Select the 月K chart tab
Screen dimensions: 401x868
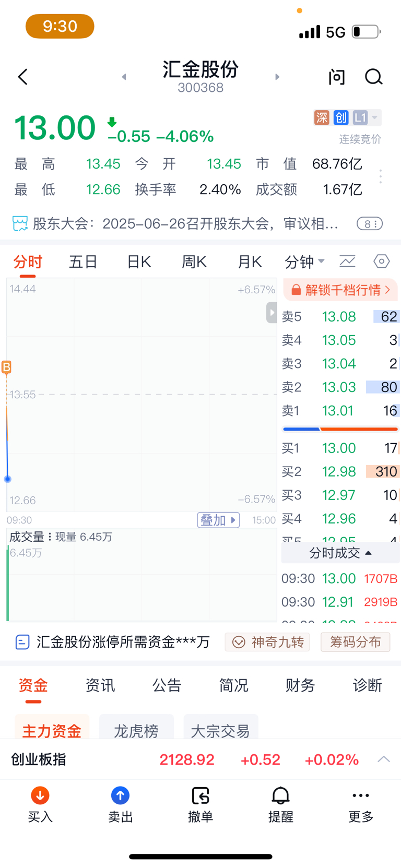250,262
